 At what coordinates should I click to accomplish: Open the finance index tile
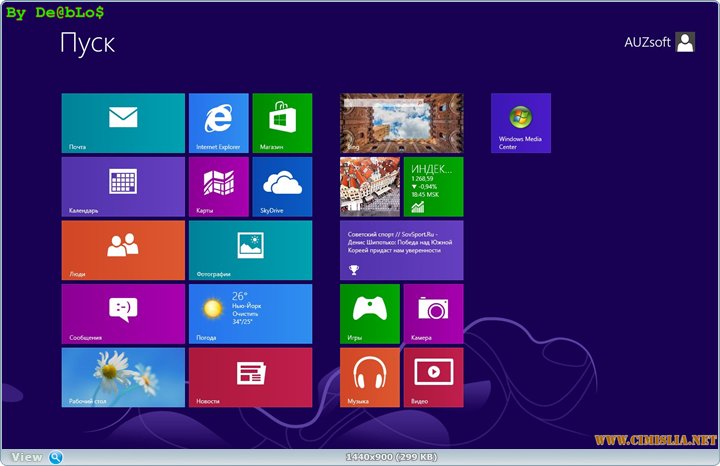point(433,186)
